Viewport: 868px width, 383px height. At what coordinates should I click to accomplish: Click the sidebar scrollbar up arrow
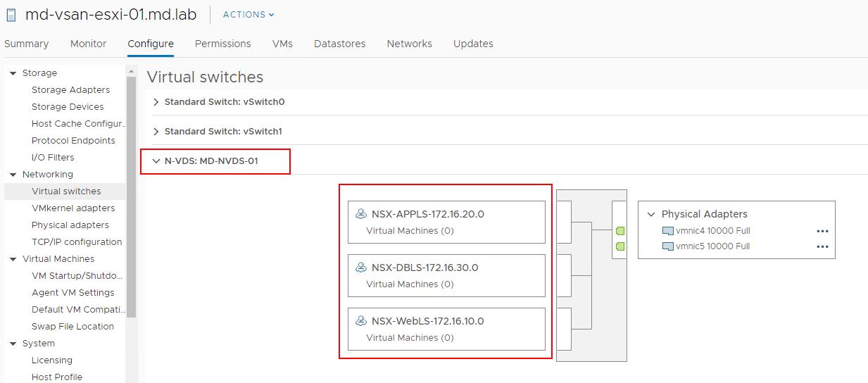(x=131, y=71)
